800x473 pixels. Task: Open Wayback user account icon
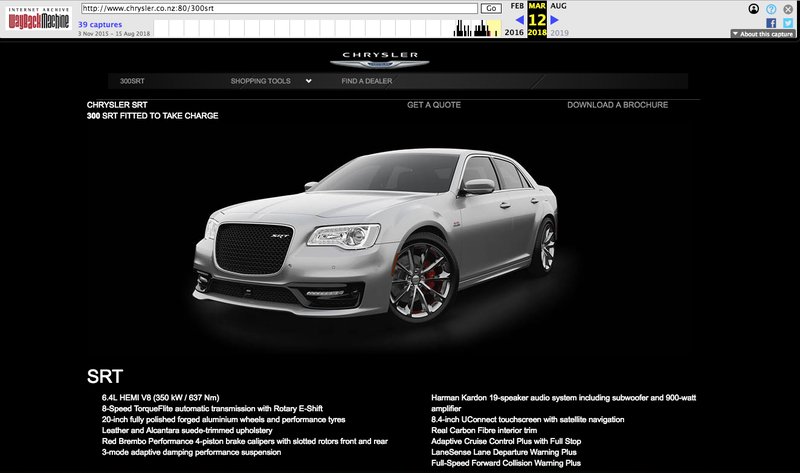(x=754, y=9)
